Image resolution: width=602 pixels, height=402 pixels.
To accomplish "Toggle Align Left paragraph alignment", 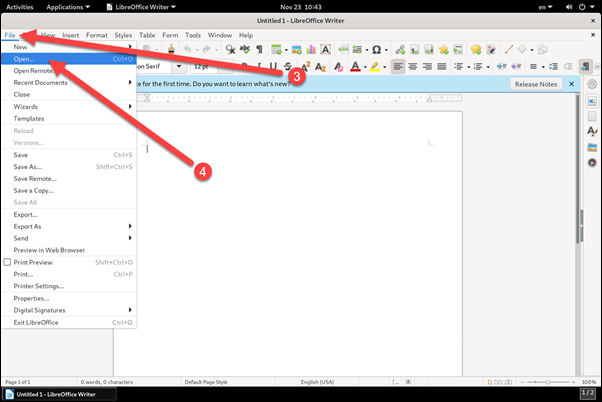I will (398, 66).
